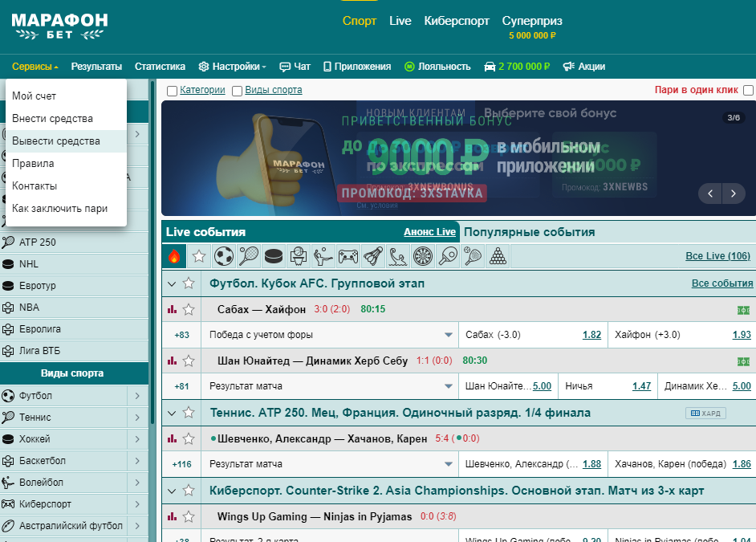The image size is (756, 542).
Task: Open the Настройки dropdown
Action: coord(233,67)
